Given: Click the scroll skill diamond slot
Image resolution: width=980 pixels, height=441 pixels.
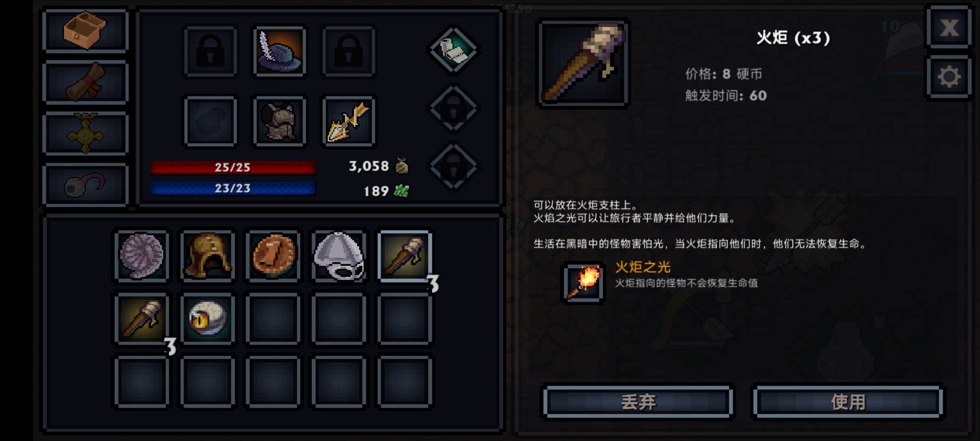Looking at the screenshot, I should coord(453,50).
